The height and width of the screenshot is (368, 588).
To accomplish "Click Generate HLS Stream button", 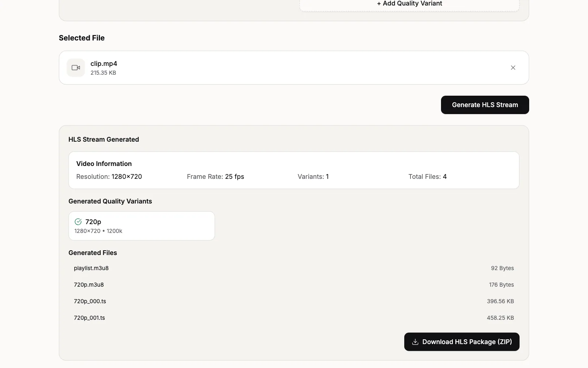I will [x=485, y=105].
